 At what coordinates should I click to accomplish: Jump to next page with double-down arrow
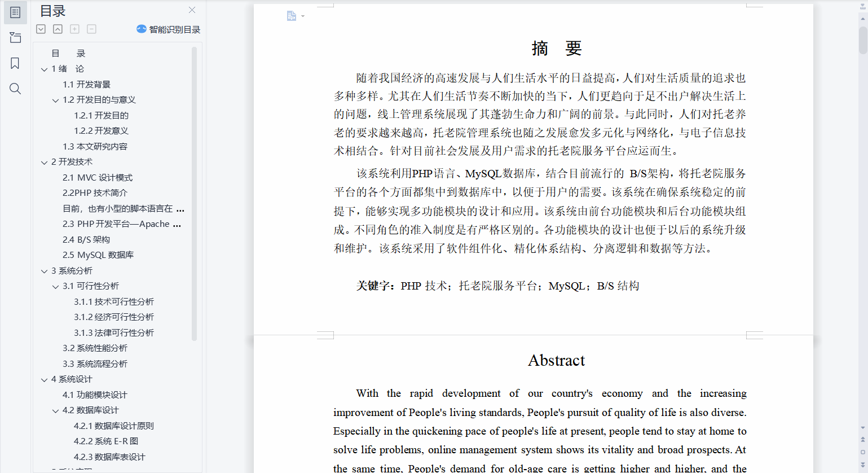863,465
